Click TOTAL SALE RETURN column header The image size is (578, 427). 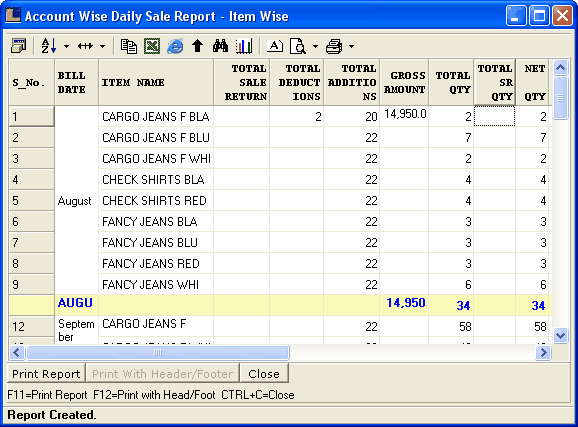click(241, 83)
